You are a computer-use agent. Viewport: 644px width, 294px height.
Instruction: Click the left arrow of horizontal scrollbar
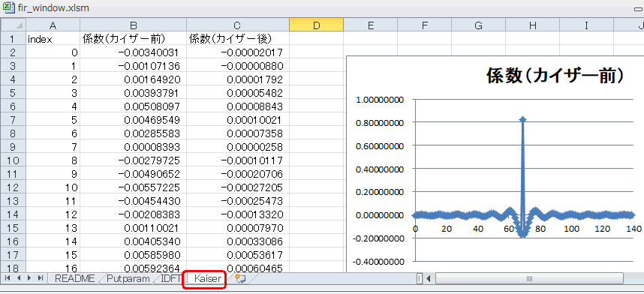click(x=429, y=279)
